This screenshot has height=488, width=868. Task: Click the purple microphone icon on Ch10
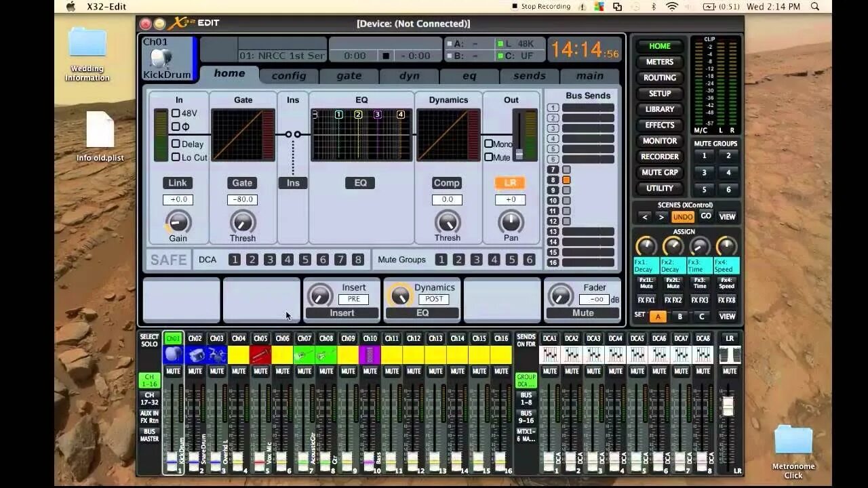pyautogui.click(x=370, y=354)
